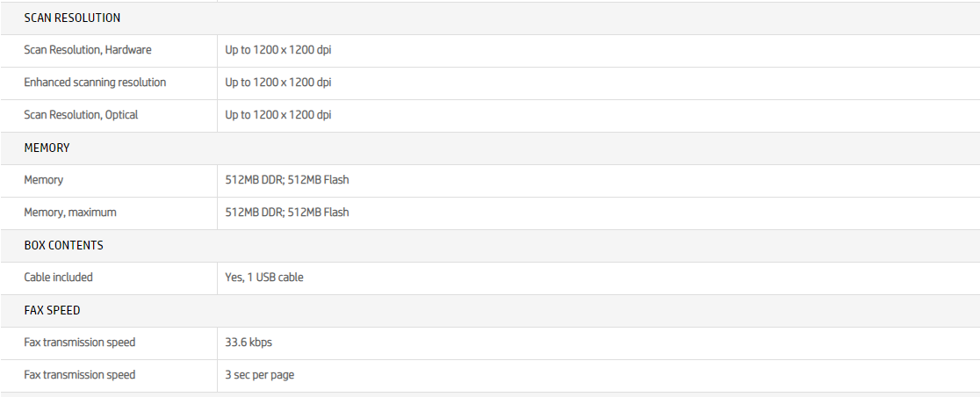This screenshot has height=397, width=980.
Task: Click the "Scan Resolution, Optical" label
Action: [x=81, y=115]
